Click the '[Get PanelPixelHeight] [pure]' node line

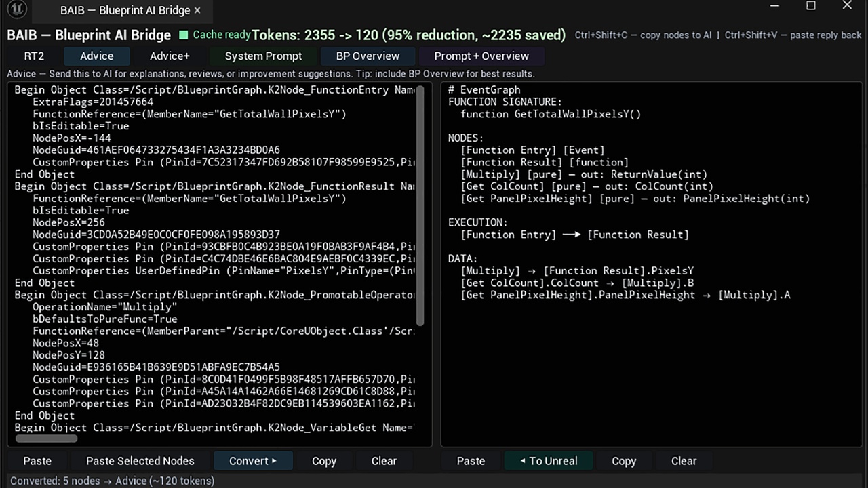click(x=635, y=199)
